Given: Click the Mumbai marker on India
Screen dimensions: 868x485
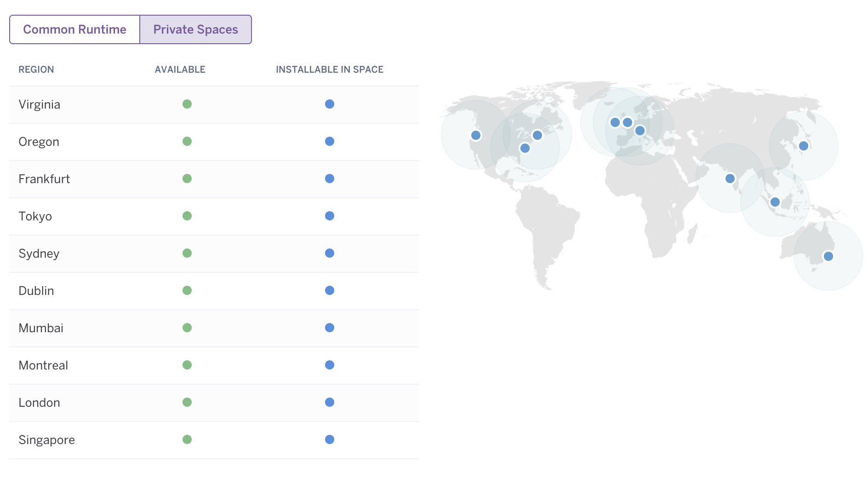Looking at the screenshot, I should click(x=730, y=179).
